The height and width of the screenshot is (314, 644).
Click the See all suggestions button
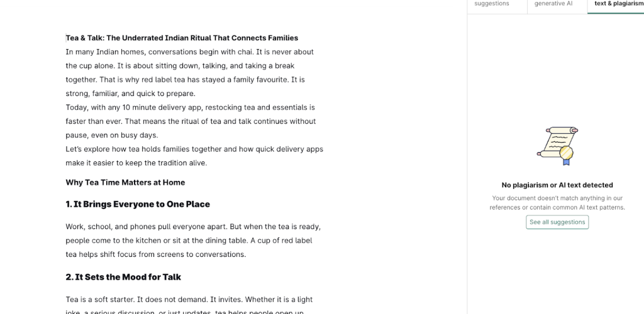(x=557, y=222)
